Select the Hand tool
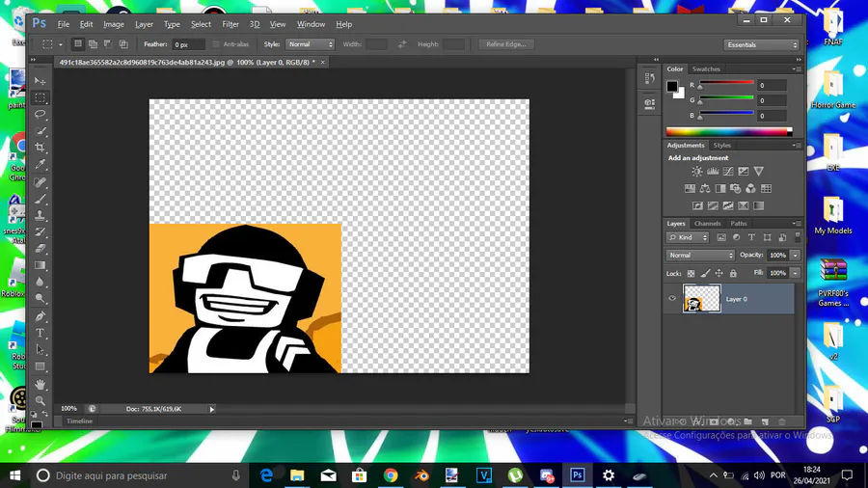868x488 pixels. [x=40, y=384]
